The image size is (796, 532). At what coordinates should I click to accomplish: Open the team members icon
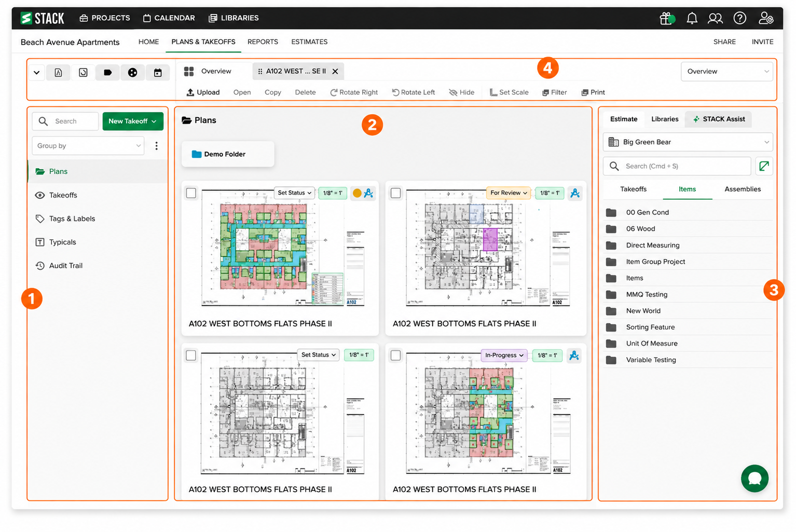click(x=715, y=18)
